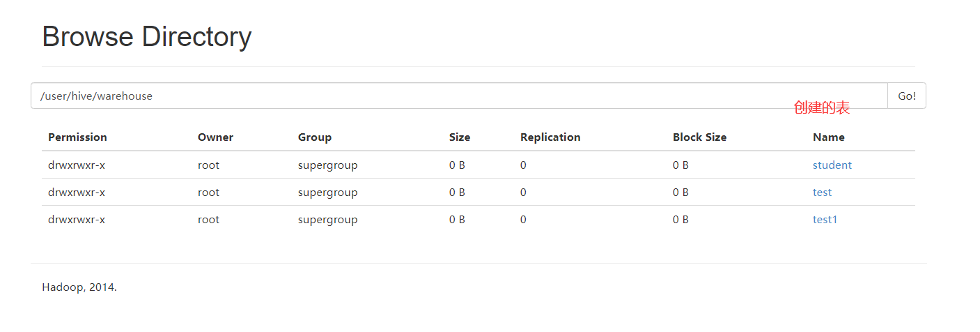Click the Name column header
Viewport: 980px width, 332px height.
click(828, 137)
